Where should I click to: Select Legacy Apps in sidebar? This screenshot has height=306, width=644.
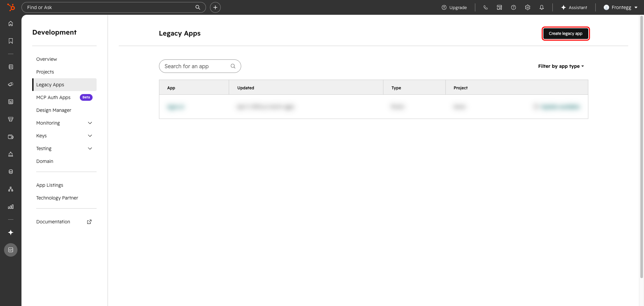(x=64, y=85)
